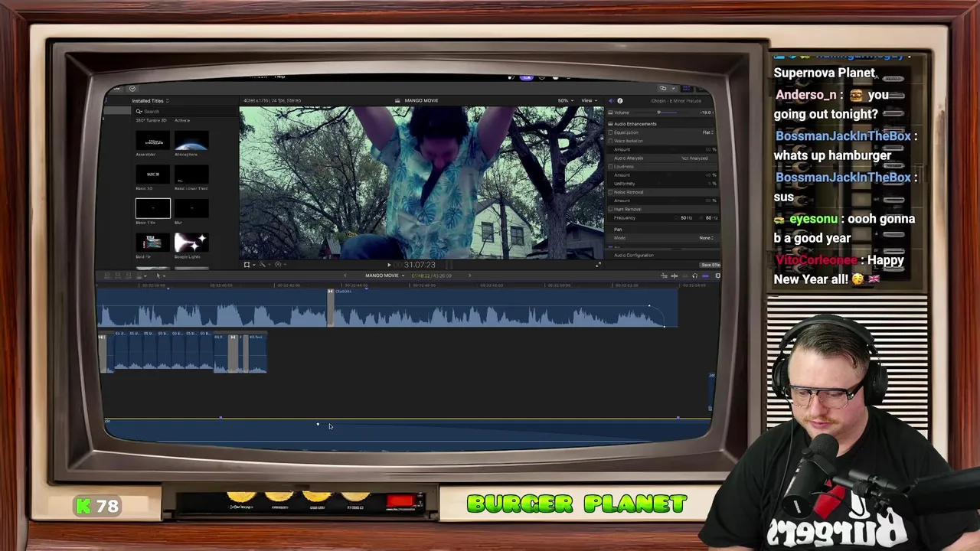Click the Volume value -19.0 field
980x551 pixels.
click(707, 112)
